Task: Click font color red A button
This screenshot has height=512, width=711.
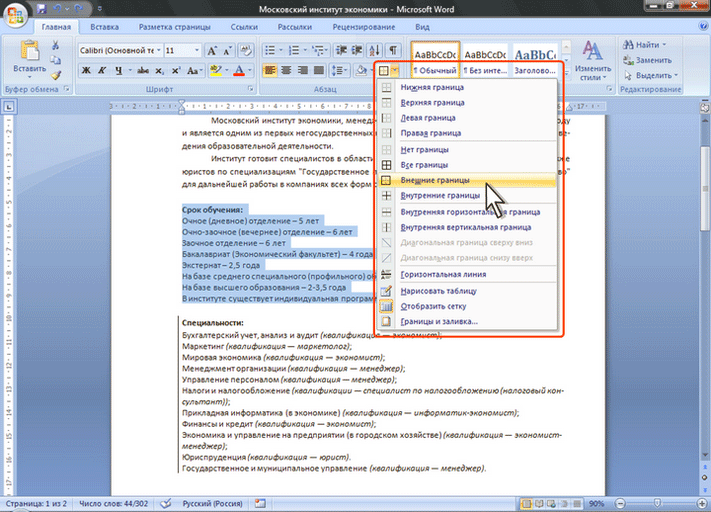Action: (239, 71)
